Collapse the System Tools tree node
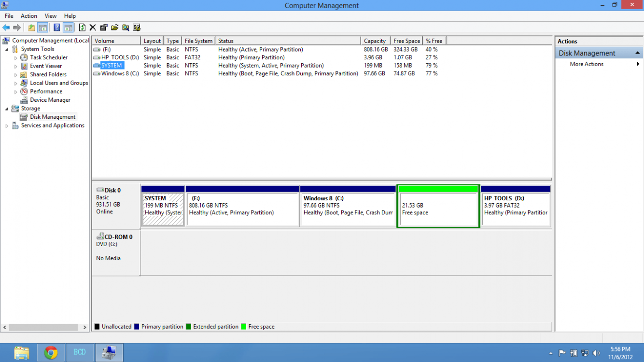This screenshot has width=644, height=362. click(7, 49)
